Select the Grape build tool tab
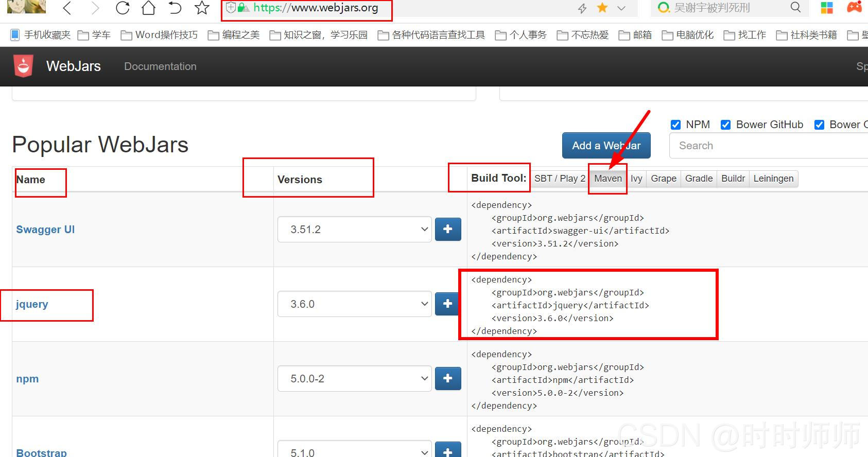Image resolution: width=868 pixels, height=457 pixels. pos(664,179)
